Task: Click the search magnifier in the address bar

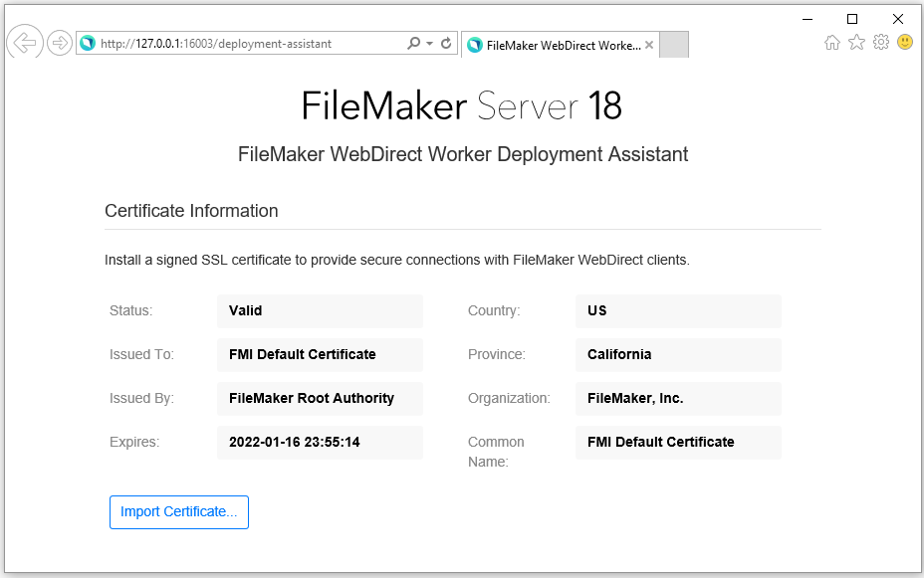Action: 411,43
